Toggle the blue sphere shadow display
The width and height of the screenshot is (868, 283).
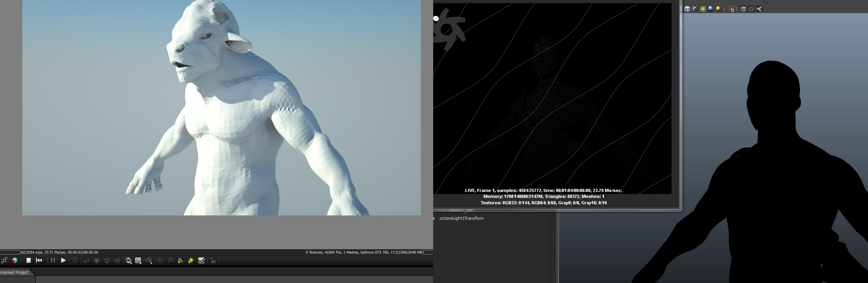(710, 9)
